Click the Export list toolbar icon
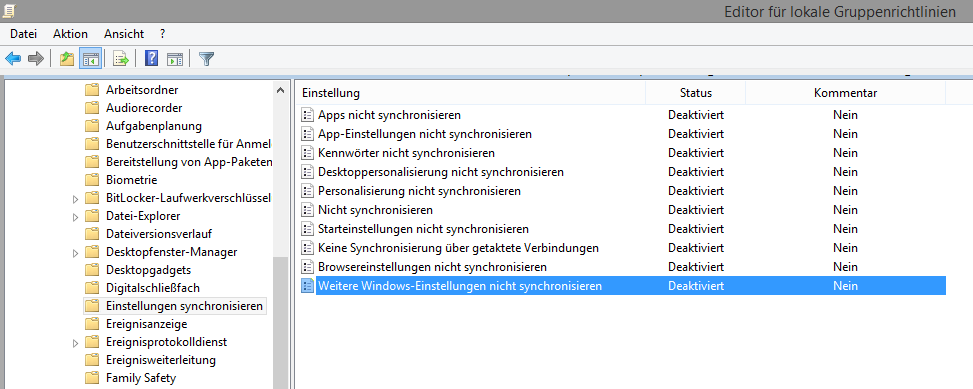The image size is (973, 389). (x=120, y=59)
